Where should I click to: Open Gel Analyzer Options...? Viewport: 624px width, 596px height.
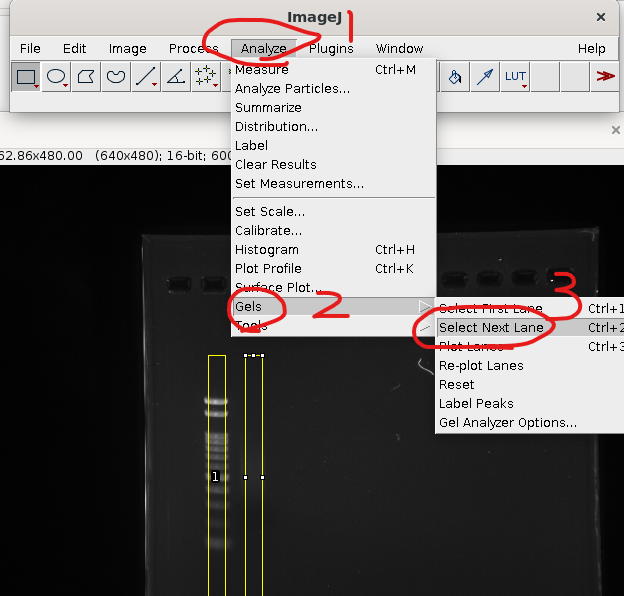(530, 423)
